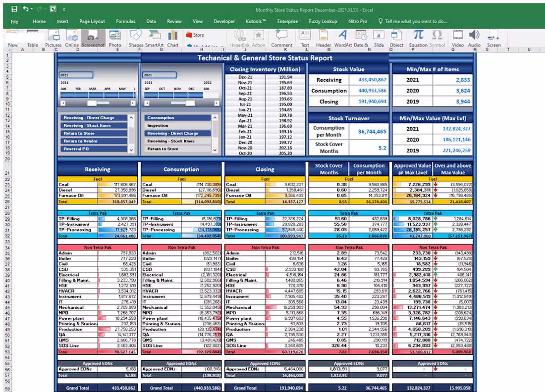Viewport: 545px width, 392px height.
Task: Switch to the Developer tab
Action: coord(224,21)
